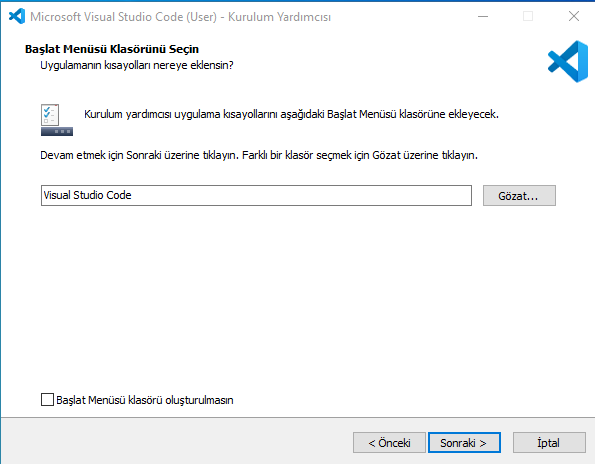Click the window title 'Microsoft Visual Studio Code (User)'
This screenshot has height=464, width=595.
click(123, 17)
